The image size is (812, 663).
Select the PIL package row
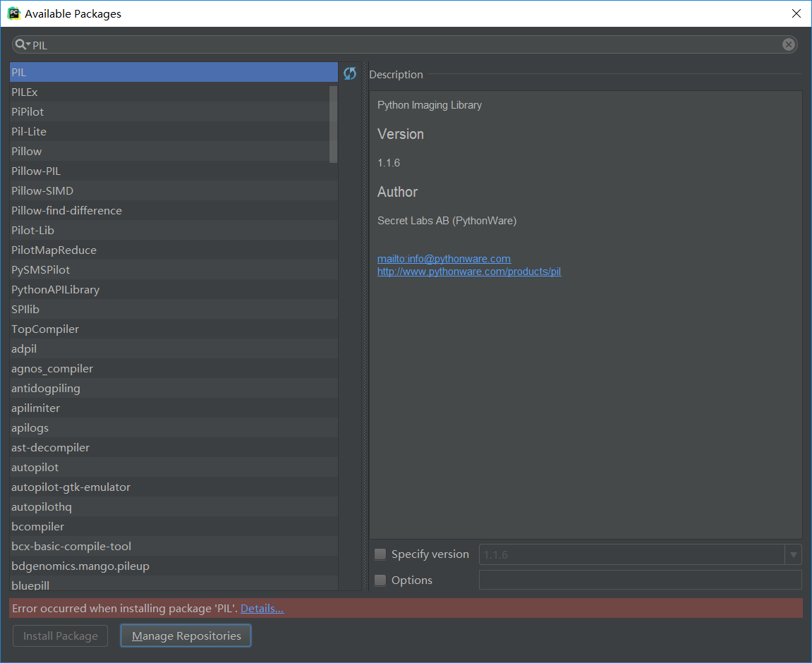pos(174,72)
